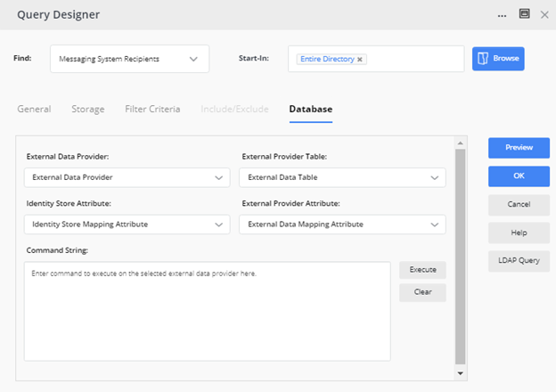Expand the External Data Provider dropdown
This screenshot has width=556, height=392.
127,177
